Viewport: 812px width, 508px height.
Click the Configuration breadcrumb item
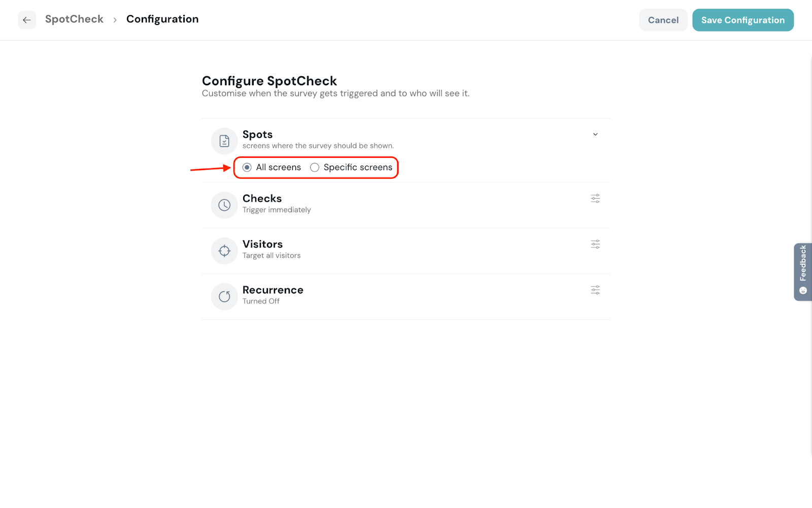tap(162, 19)
